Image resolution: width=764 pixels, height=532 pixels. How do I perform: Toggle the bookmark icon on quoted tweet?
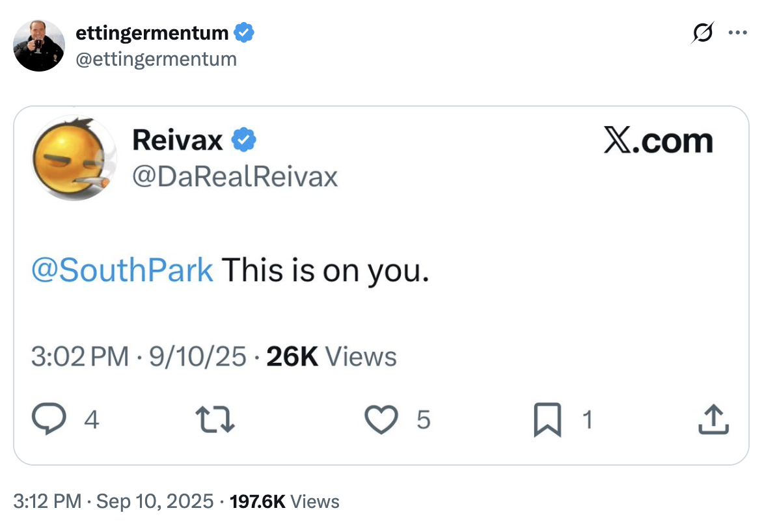(547, 420)
